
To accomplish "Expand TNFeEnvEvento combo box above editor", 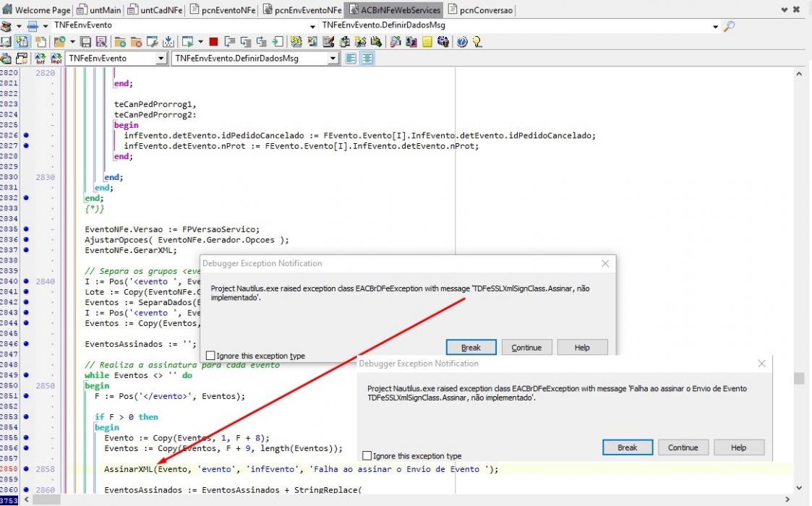I will coord(161,59).
